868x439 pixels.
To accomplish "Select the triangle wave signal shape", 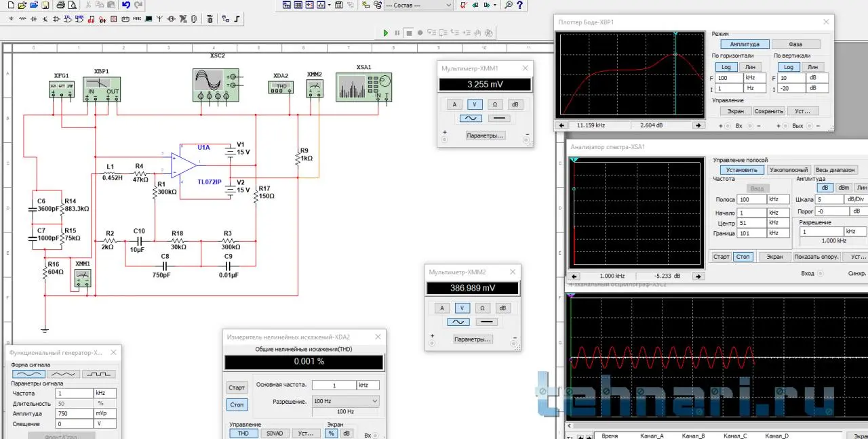I will pos(64,374).
